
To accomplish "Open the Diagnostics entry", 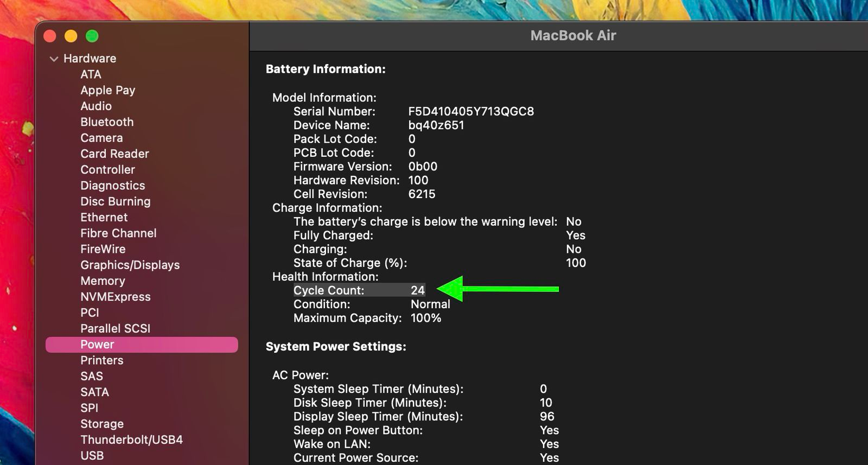I will [113, 186].
